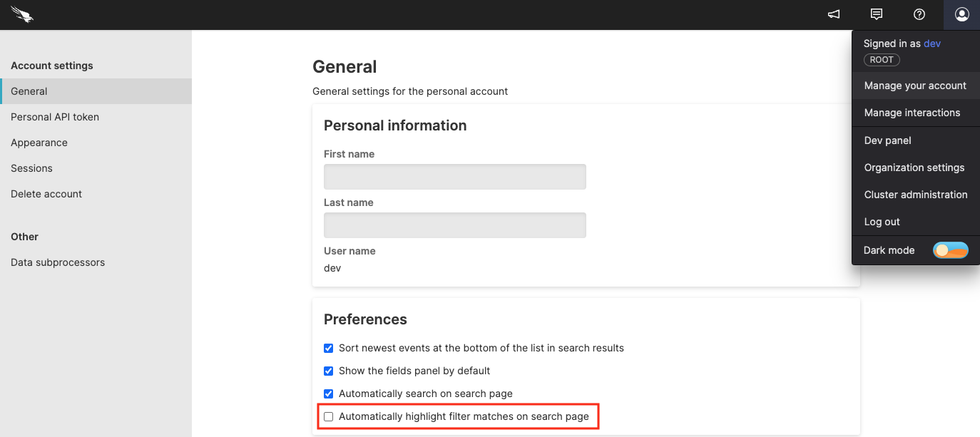This screenshot has height=437, width=980.
Task: Uncheck show the fields panel by default
Action: tap(328, 371)
